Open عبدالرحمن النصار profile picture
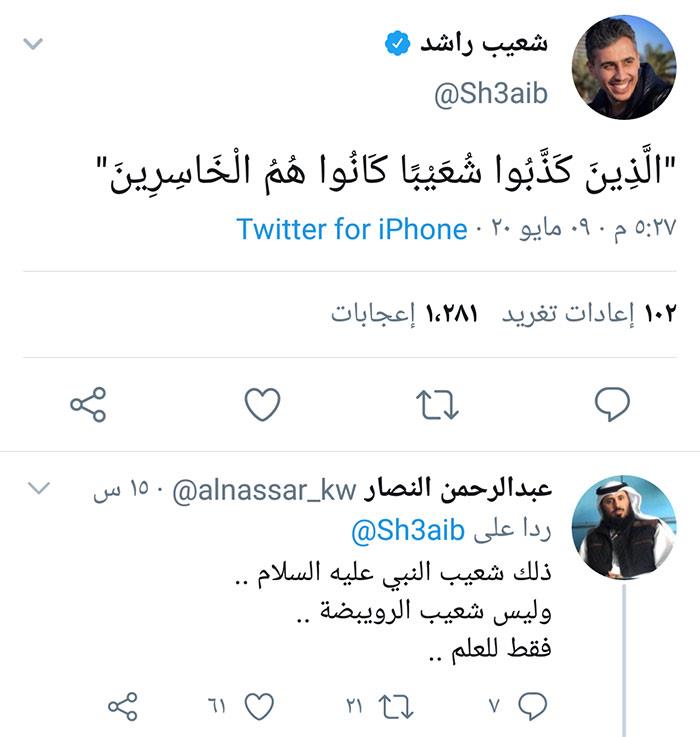The height and width of the screenshot is (737, 700). pyautogui.click(x=623, y=527)
